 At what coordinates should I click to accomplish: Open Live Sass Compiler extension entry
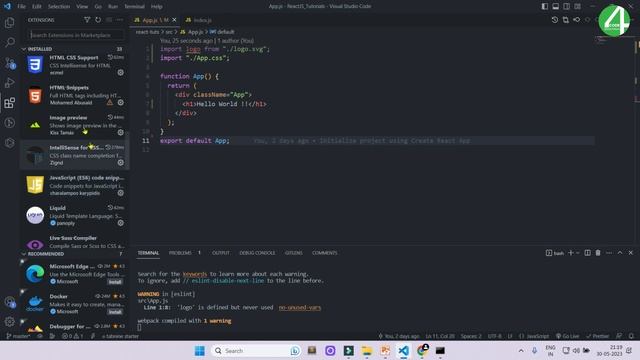75,242
